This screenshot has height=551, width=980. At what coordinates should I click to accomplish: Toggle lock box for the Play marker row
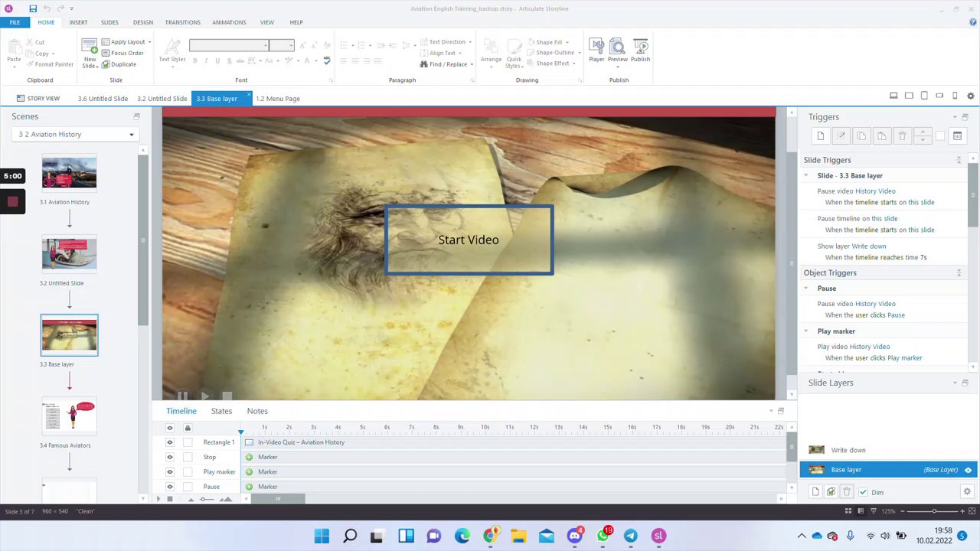(x=188, y=472)
